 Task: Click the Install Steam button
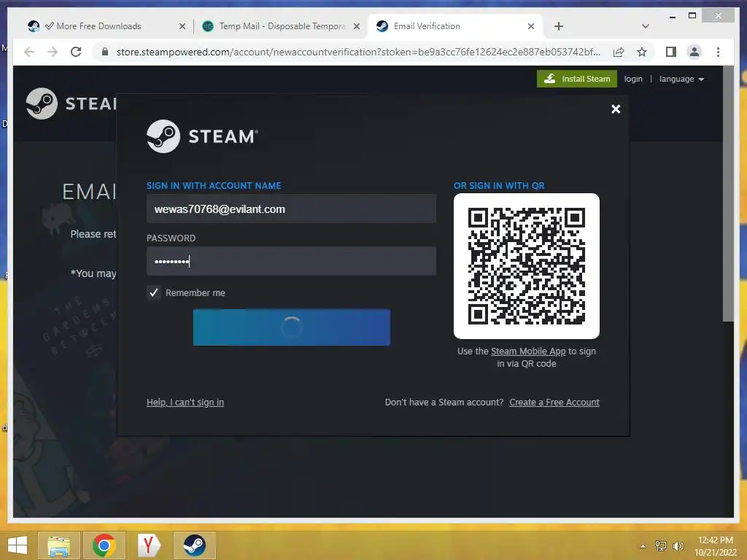coord(576,79)
